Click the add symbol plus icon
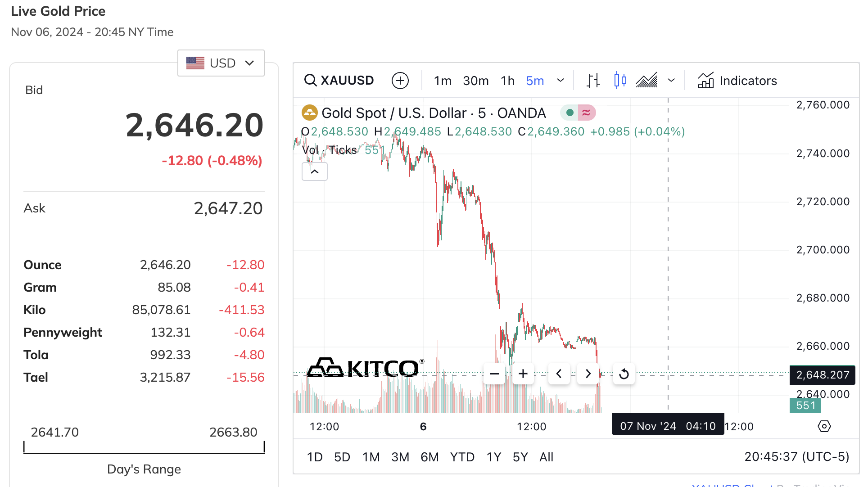This screenshot has height=487, width=868. [x=400, y=81]
